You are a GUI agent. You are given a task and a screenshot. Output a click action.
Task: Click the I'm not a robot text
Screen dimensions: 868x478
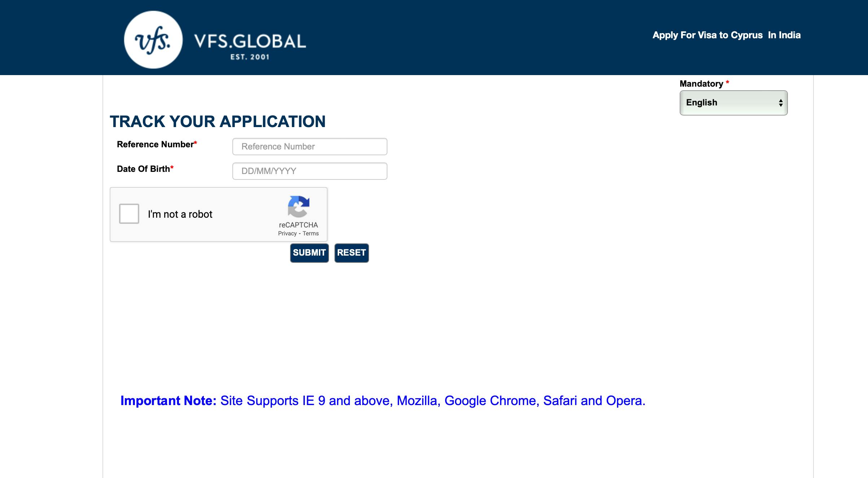pyautogui.click(x=180, y=214)
